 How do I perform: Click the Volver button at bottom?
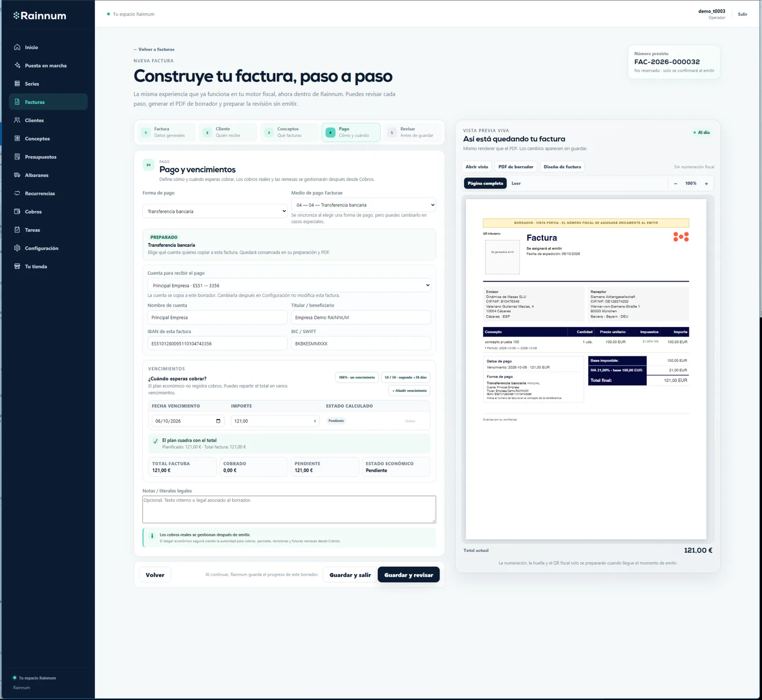[155, 575]
